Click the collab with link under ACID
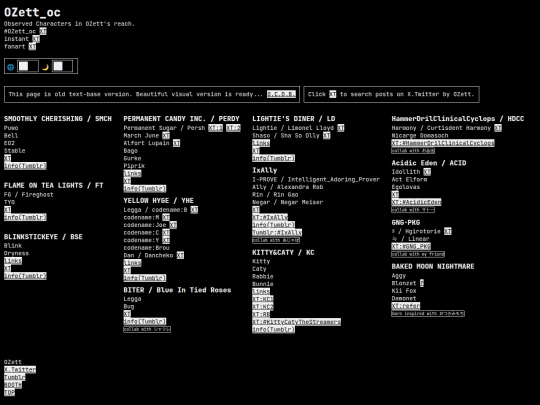 (413, 210)
